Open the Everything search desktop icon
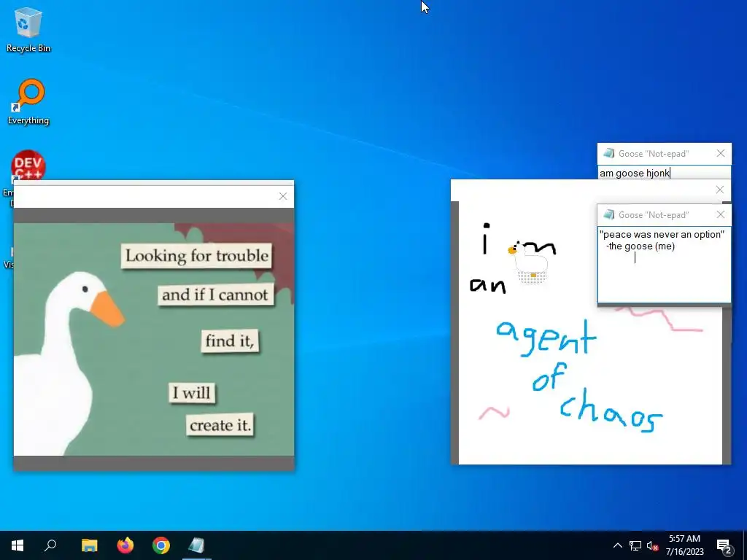 point(28,101)
